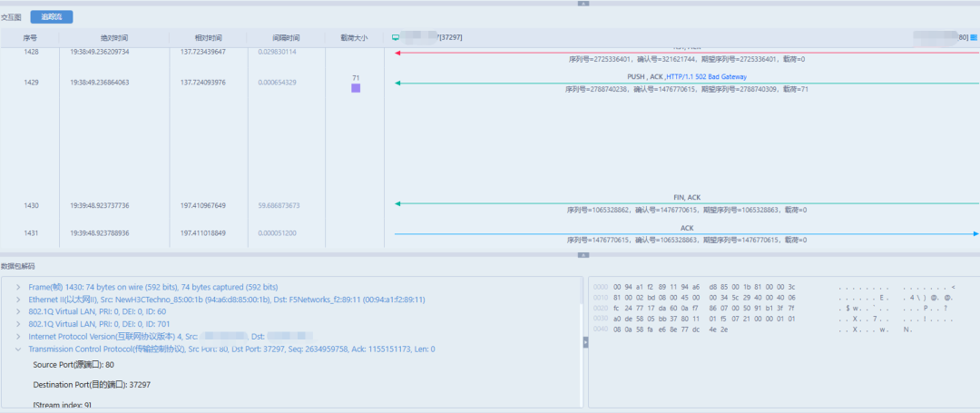Click the FIN, ACK arrow label

[687, 198]
